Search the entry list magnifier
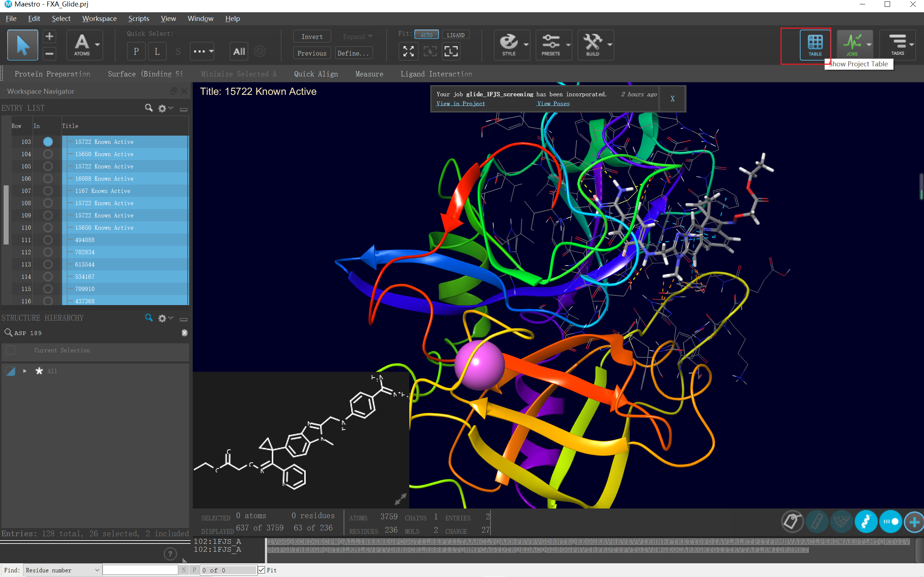The height and width of the screenshot is (577, 924). coord(149,108)
